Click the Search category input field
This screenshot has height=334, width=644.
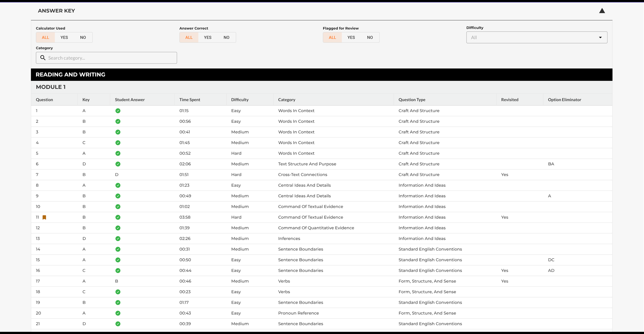(106, 58)
